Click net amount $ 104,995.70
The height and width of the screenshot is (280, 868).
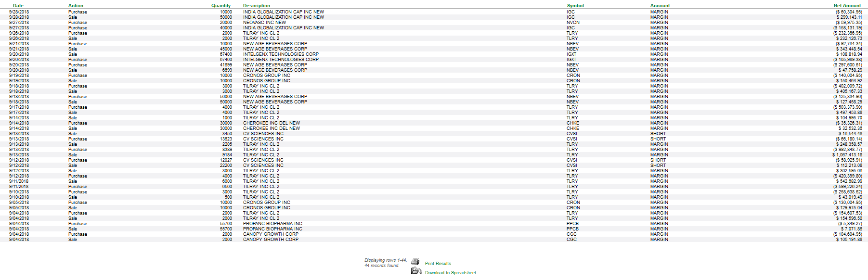(849, 118)
